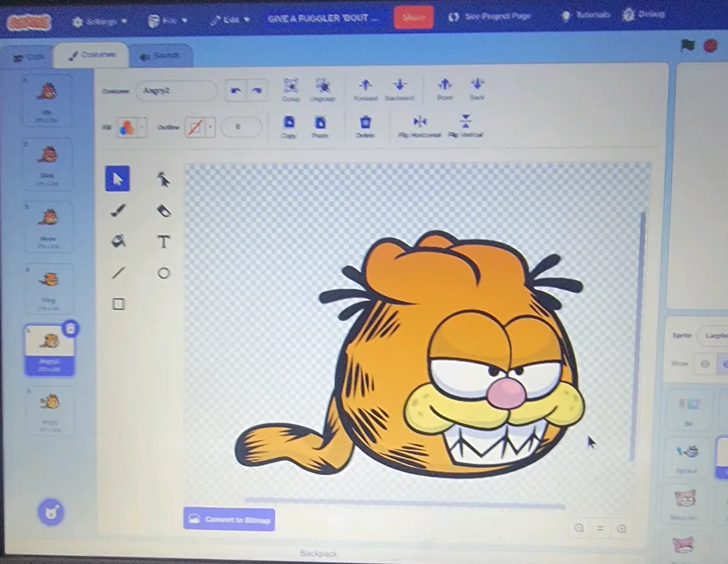Viewport: 728px width, 564px height.
Task: Delete the Angry2 costume with trash badge
Action: pyautogui.click(x=70, y=329)
